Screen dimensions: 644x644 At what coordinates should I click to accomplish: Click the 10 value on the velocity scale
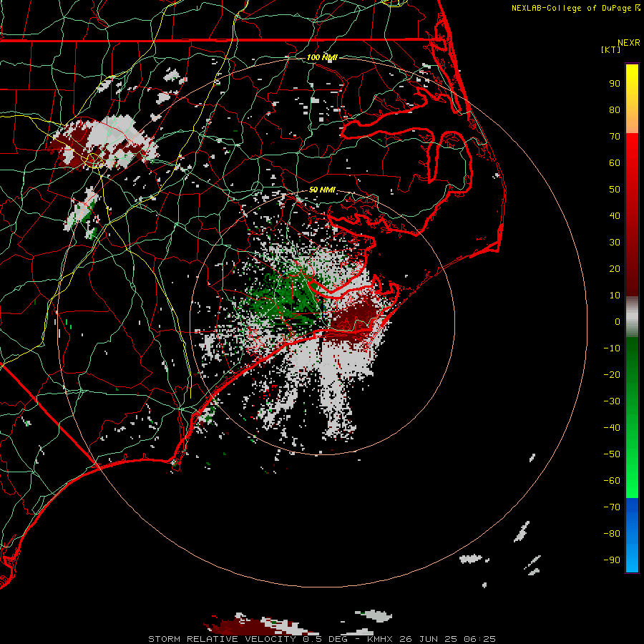[x=615, y=296]
